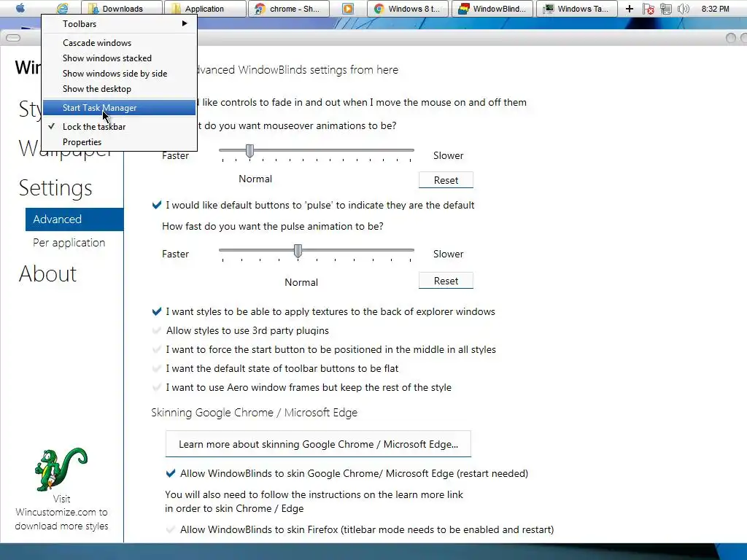This screenshot has width=747, height=560.
Task: Click the Wincustomize gecko mascot image
Action: [61, 469]
